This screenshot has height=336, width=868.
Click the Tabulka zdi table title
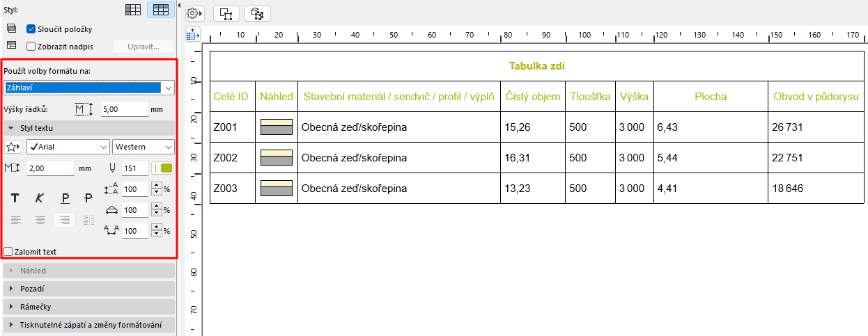point(537,66)
